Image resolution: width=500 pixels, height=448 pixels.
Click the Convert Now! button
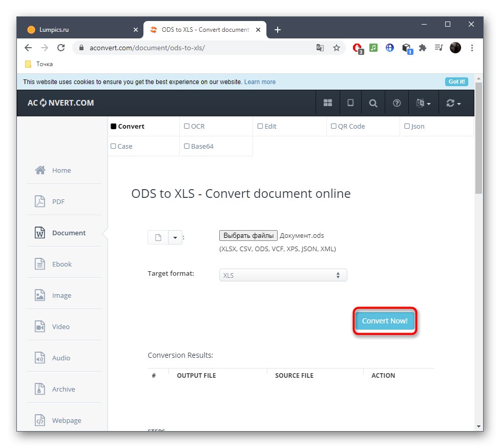click(385, 321)
